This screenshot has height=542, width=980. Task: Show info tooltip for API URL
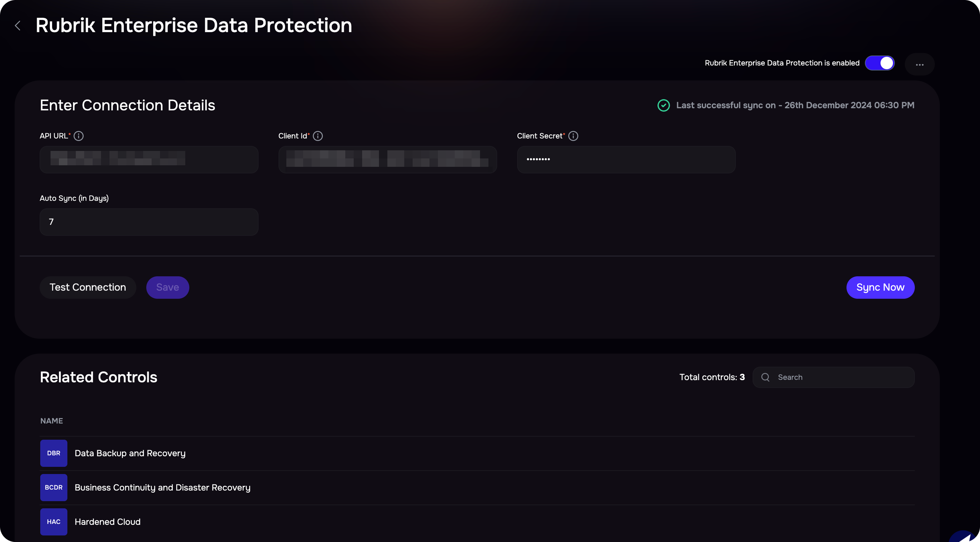(x=79, y=136)
